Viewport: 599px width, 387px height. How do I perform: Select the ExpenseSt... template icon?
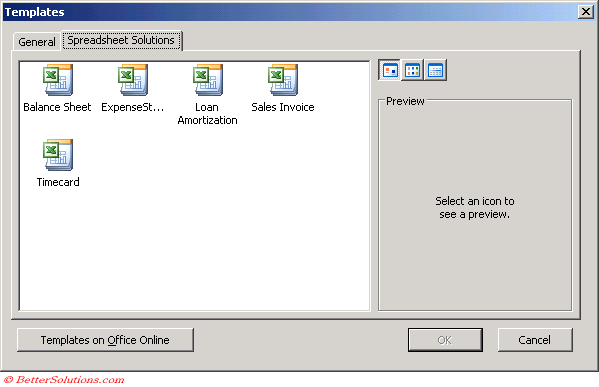pos(133,80)
